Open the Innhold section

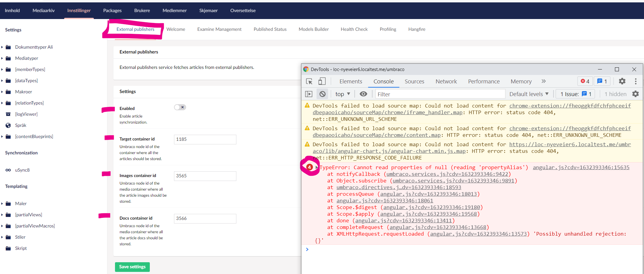(12, 11)
